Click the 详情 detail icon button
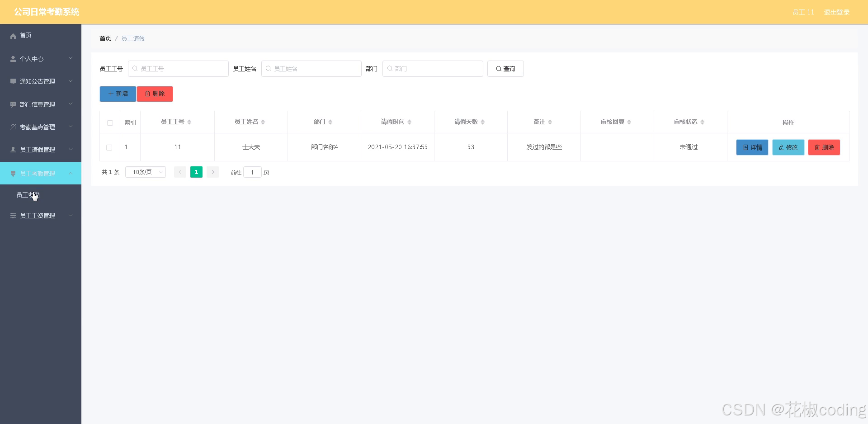Screen dimensions: 868x424 pos(745,147)
